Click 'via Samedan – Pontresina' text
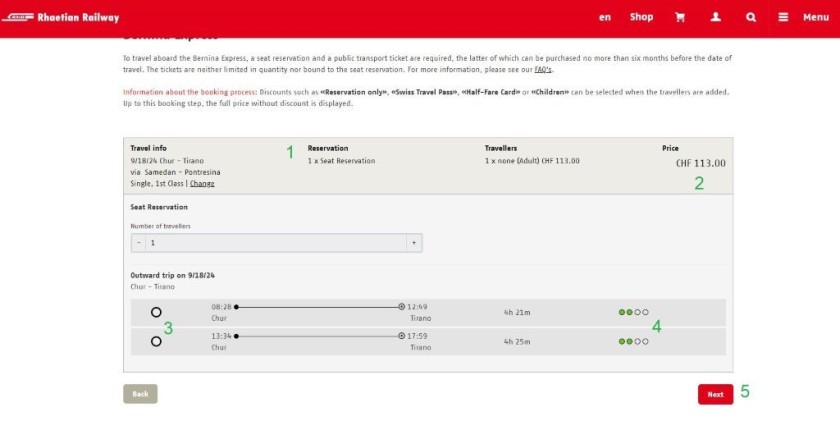The image size is (840, 430). [175, 172]
